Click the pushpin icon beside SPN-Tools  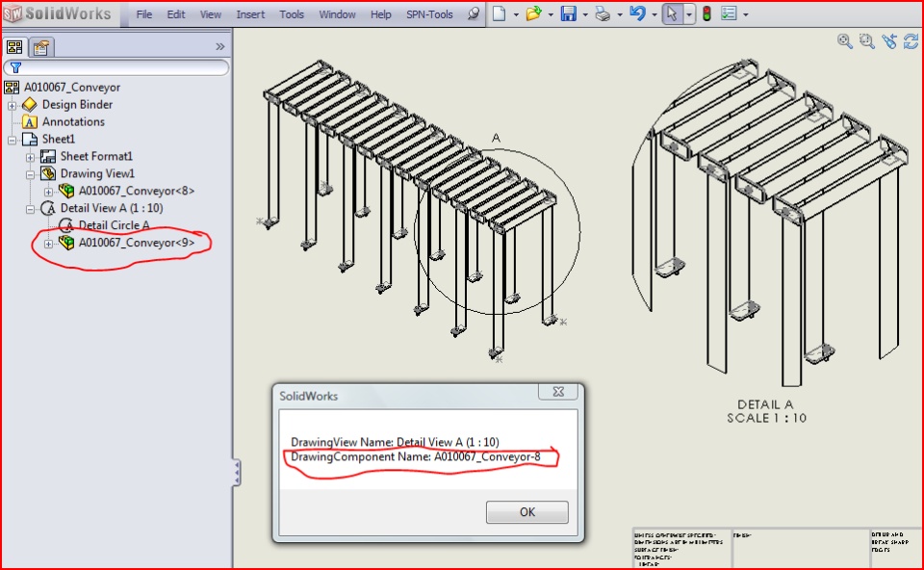[474, 13]
